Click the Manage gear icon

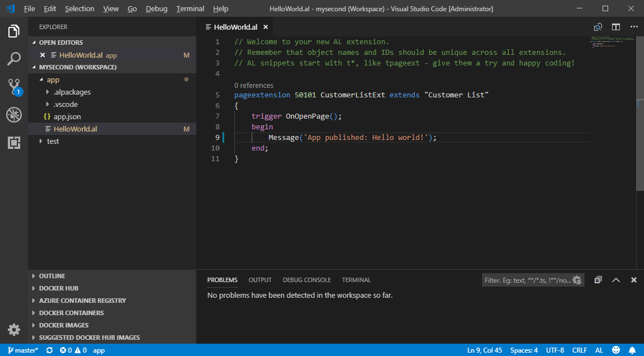click(x=14, y=330)
